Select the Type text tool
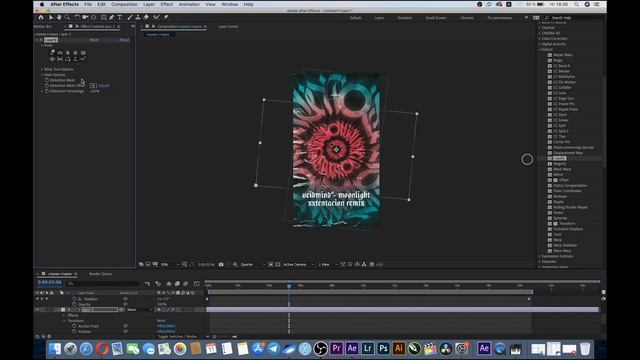This screenshot has height=360, width=640. (x=120, y=18)
